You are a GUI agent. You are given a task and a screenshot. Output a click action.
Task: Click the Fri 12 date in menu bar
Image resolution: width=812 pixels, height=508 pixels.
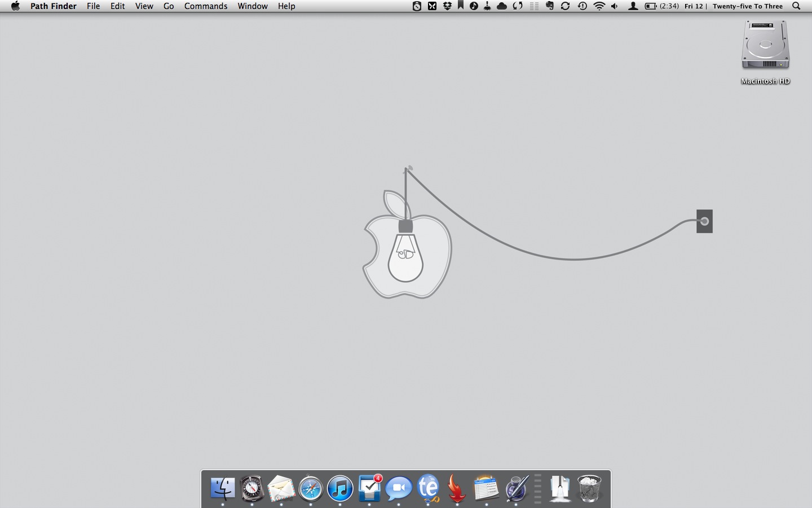(x=694, y=6)
